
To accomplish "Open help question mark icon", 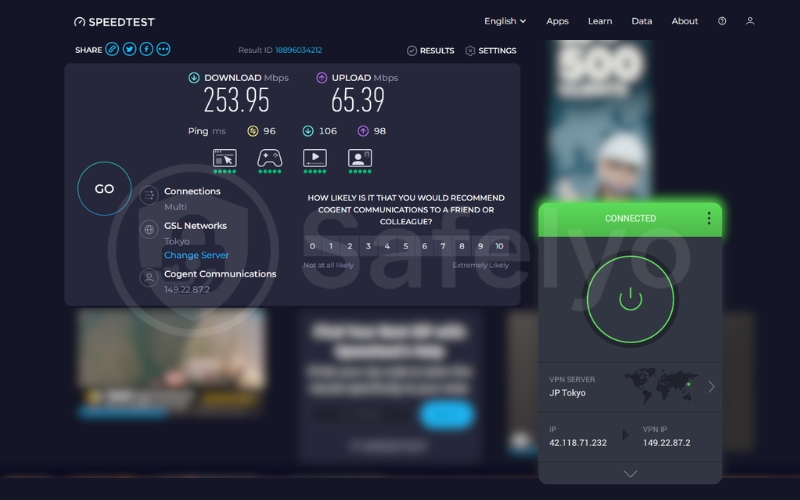I will click(722, 21).
